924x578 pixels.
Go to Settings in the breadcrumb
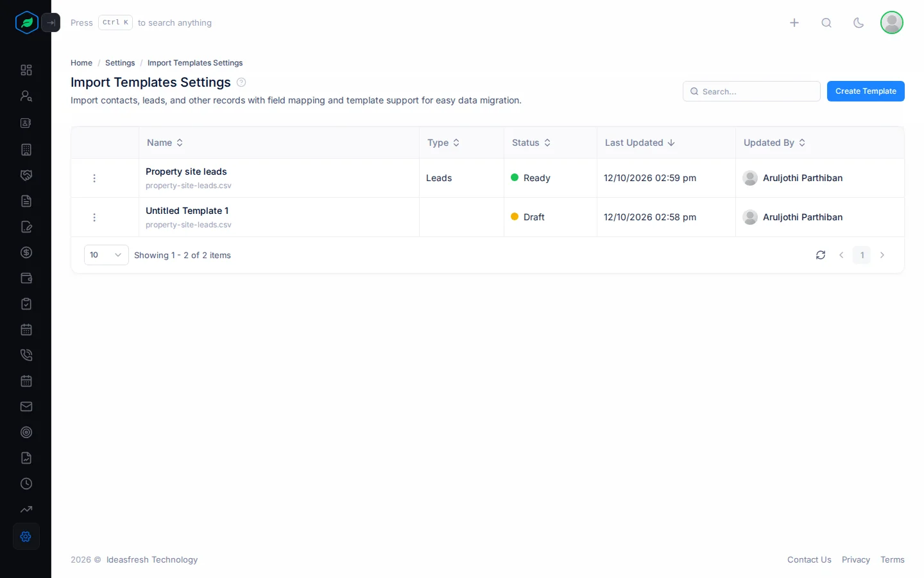point(120,63)
